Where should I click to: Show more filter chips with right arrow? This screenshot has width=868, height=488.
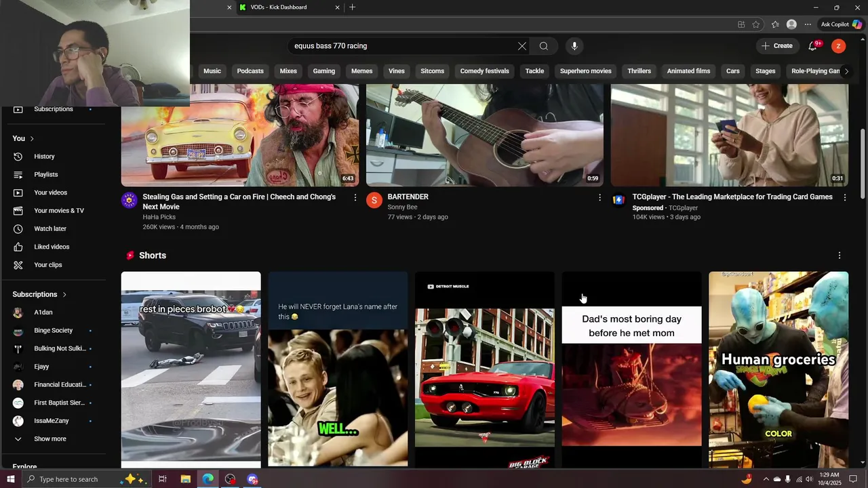point(846,71)
